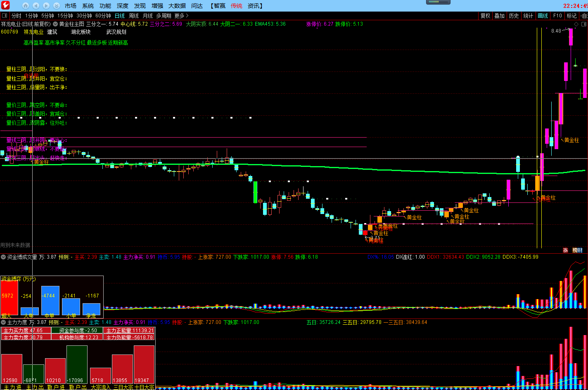The image size is (588, 390).
Task: Click the 历史 toolbar button
Action: pyautogui.click(x=514, y=16)
